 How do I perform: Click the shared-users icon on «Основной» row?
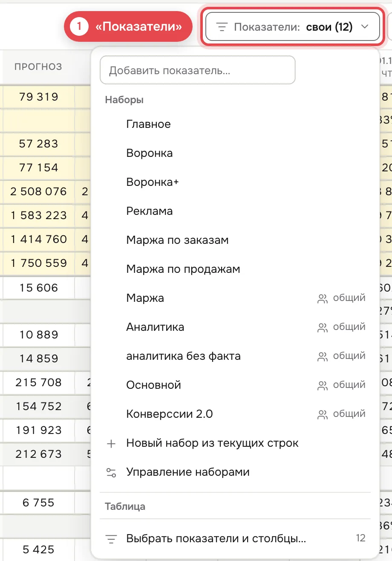pyautogui.click(x=323, y=385)
